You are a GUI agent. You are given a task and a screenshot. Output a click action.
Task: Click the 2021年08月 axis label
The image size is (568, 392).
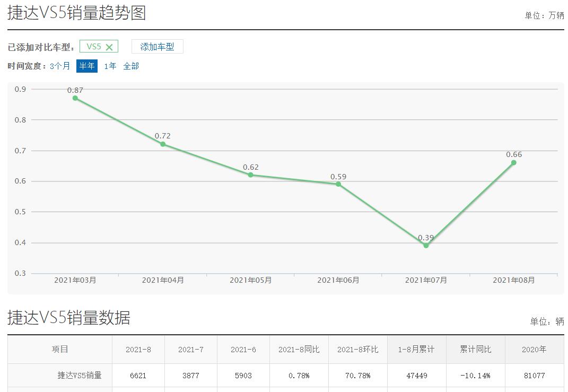512,280
